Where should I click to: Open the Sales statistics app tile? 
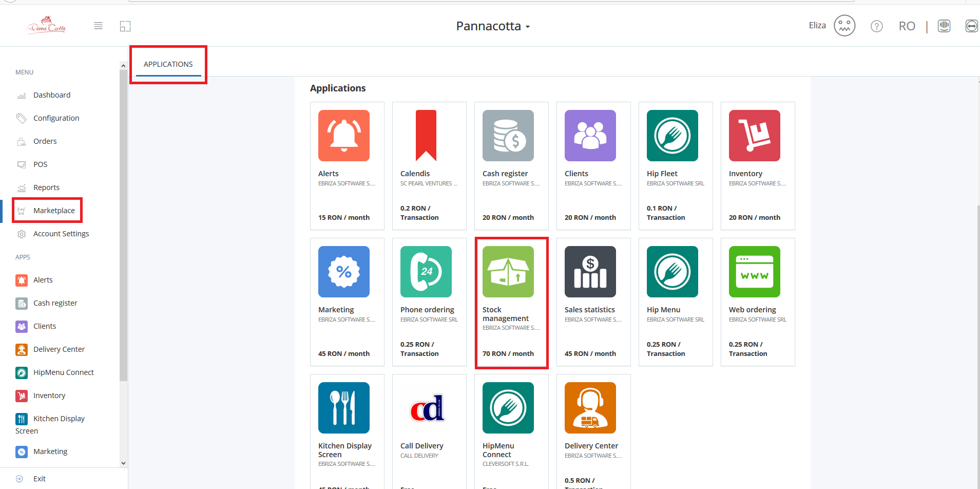593,302
